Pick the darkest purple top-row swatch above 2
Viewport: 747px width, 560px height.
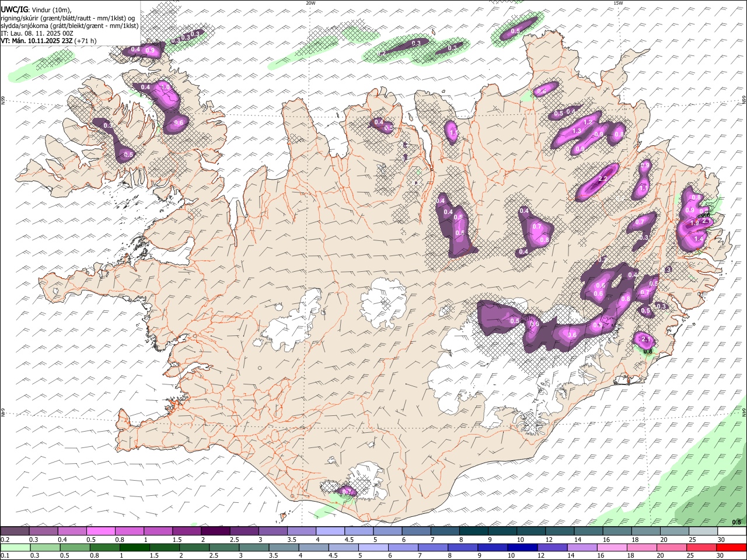point(215,531)
